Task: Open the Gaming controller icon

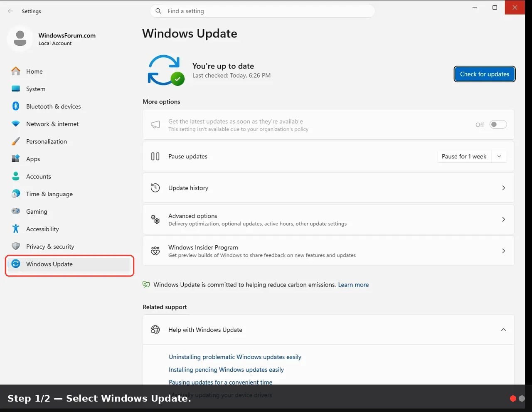Action: [16, 211]
